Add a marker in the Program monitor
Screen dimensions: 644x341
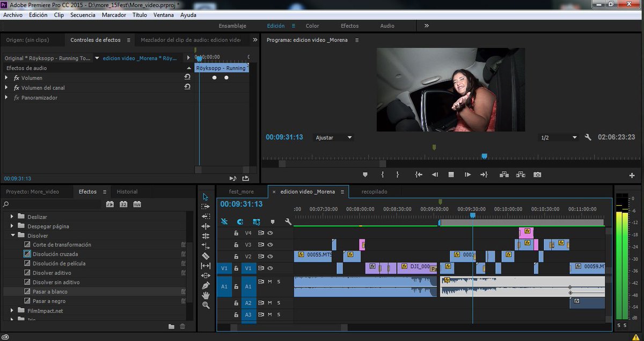click(x=365, y=175)
